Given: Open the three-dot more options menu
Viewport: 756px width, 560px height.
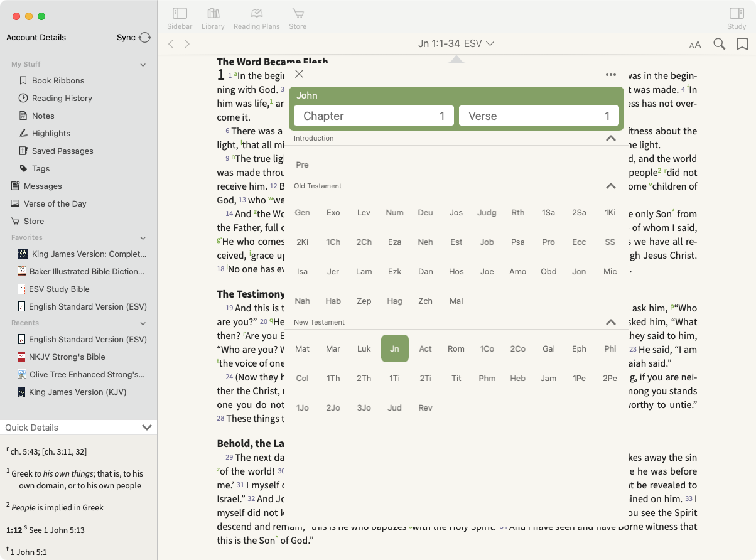Looking at the screenshot, I should (x=611, y=75).
